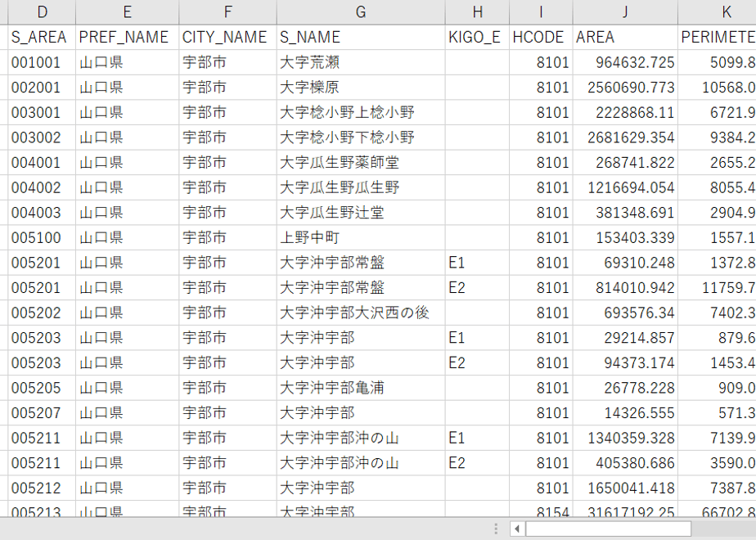
Task: Click AREA value 1216694.054
Action: [x=625, y=187]
